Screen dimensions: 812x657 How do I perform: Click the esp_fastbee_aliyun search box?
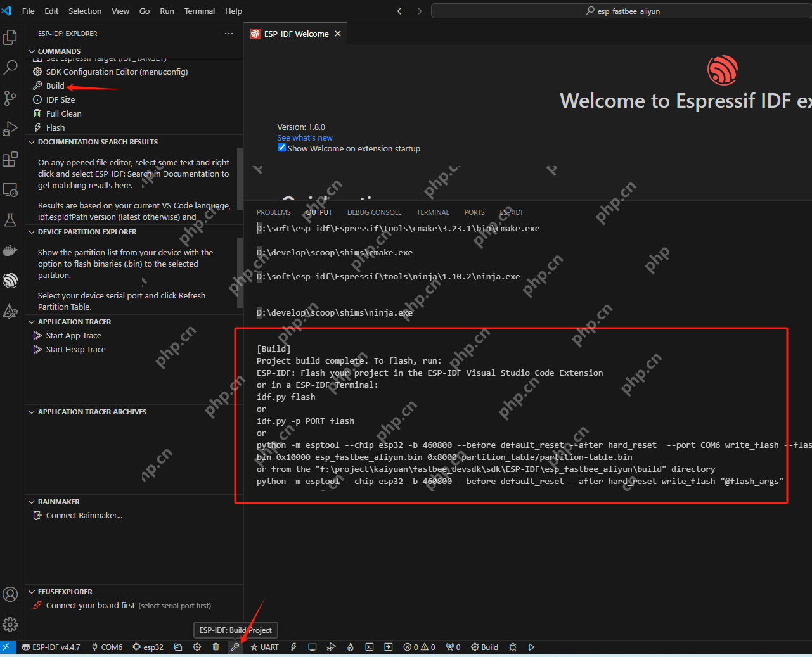621,11
